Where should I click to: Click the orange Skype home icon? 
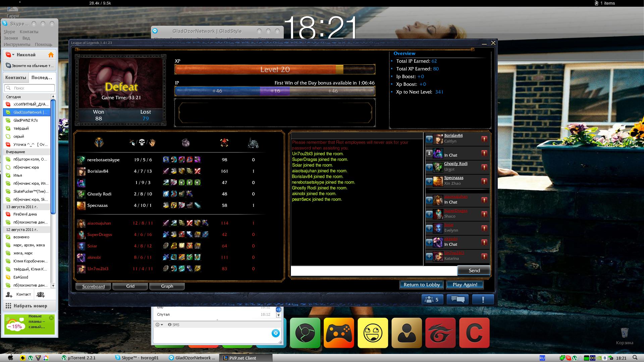[x=51, y=55]
